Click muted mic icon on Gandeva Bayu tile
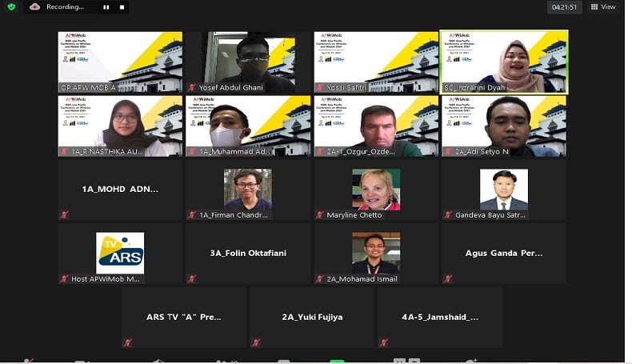The height and width of the screenshot is (364, 632). 448,214
